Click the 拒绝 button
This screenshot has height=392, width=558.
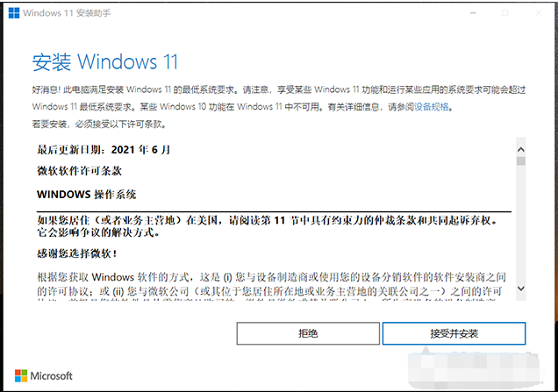coord(308,333)
